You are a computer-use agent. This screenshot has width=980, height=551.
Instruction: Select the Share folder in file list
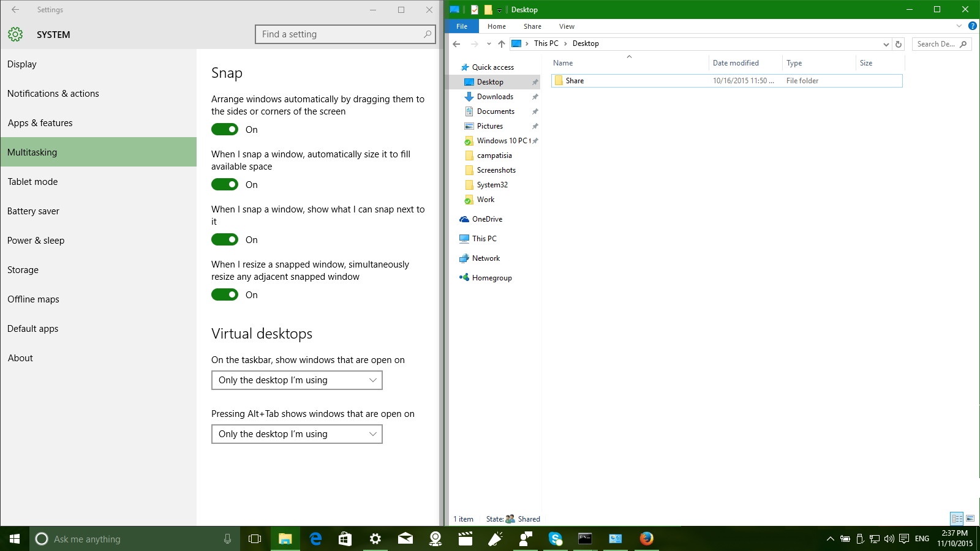coord(726,81)
